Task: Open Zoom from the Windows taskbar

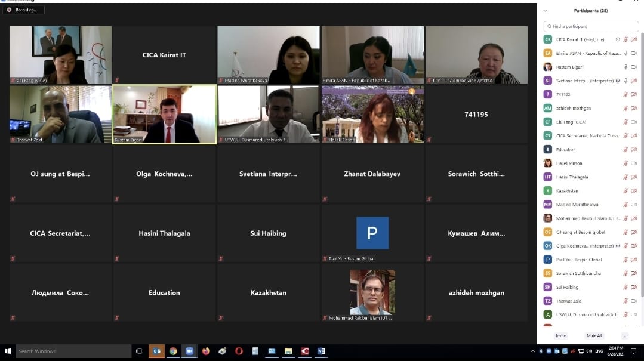Action: (x=190, y=351)
